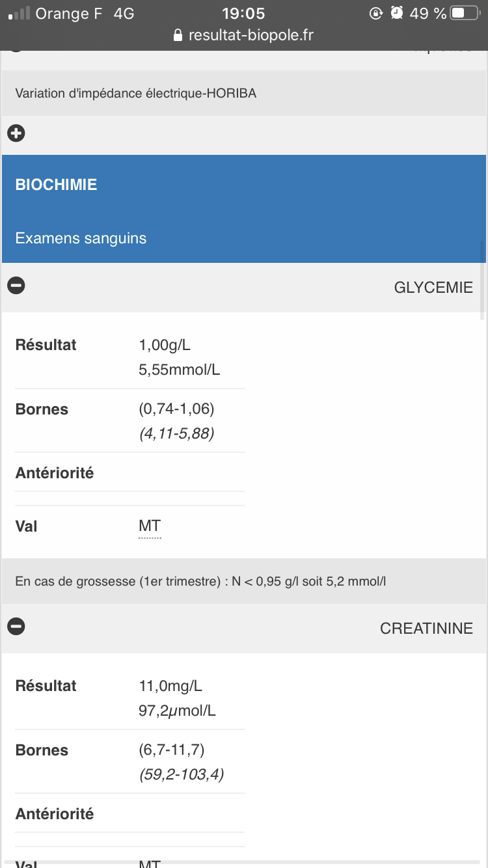
Task: Tap the MT abbreviation in the Glycemie Val row
Action: [150, 526]
